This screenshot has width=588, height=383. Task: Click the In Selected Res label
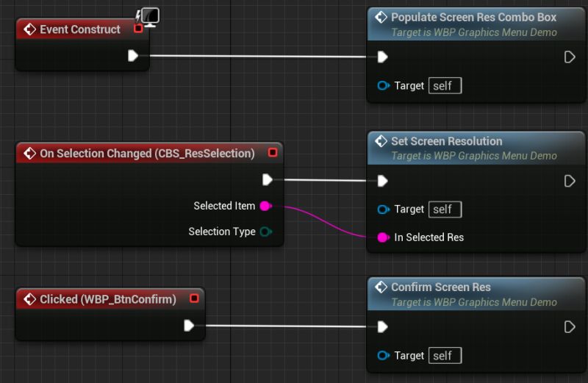pyautogui.click(x=429, y=237)
